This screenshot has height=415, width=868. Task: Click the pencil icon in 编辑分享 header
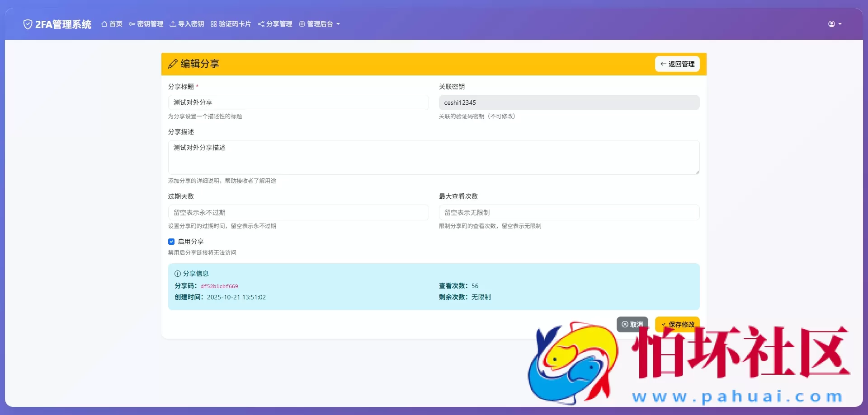click(172, 64)
